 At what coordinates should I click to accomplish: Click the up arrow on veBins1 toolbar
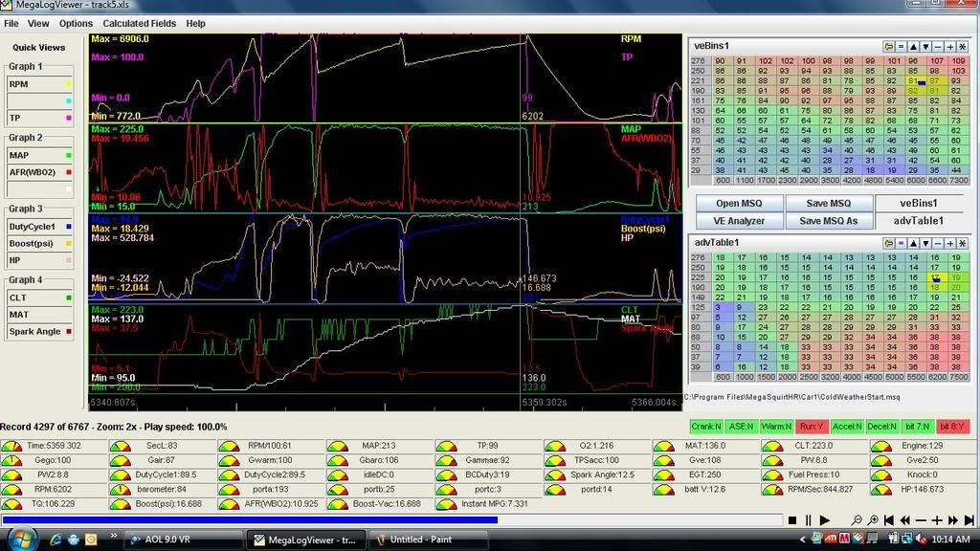913,46
